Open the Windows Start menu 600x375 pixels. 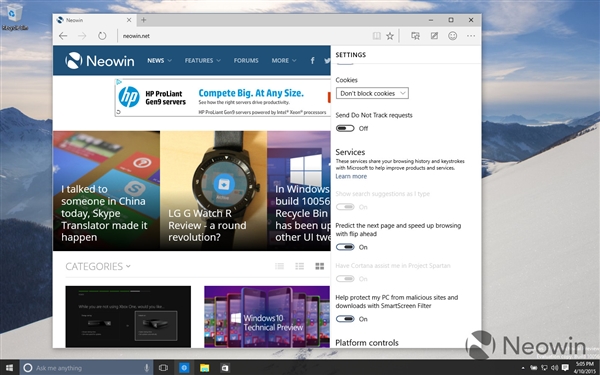coord(9,368)
